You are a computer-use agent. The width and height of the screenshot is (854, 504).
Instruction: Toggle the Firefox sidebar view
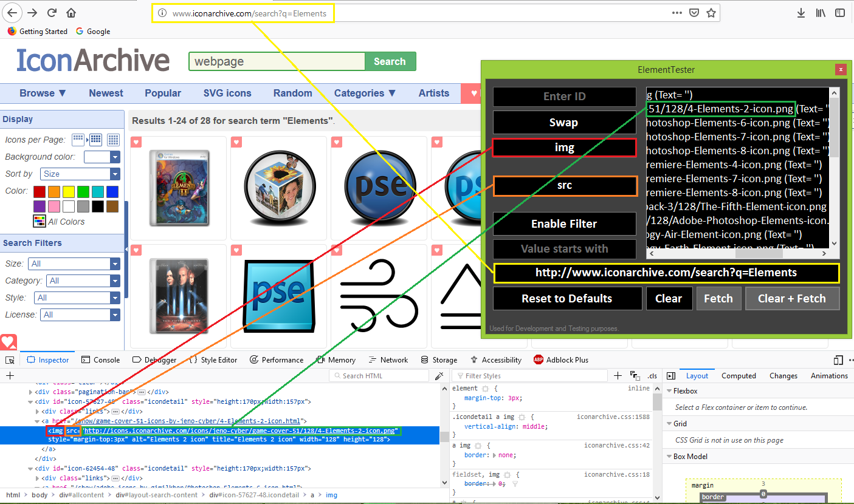point(839,13)
